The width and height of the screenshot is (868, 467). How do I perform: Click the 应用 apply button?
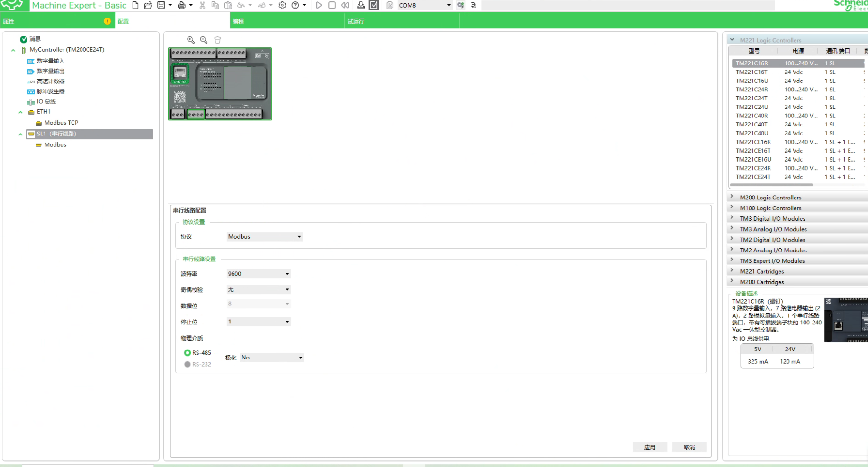650,447
